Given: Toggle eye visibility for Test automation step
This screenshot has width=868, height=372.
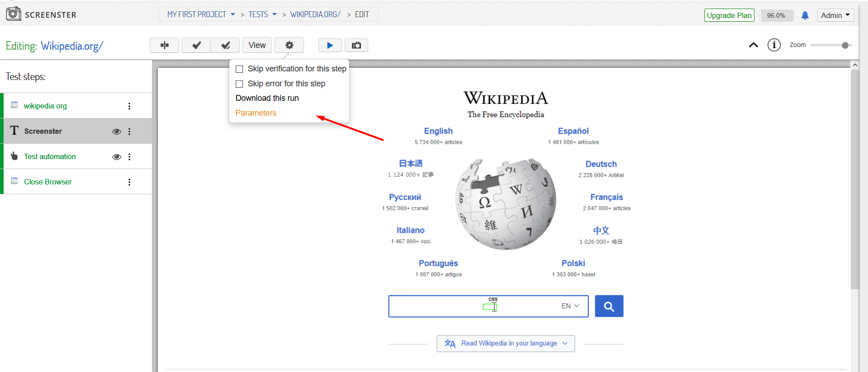Looking at the screenshot, I should click(x=117, y=157).
